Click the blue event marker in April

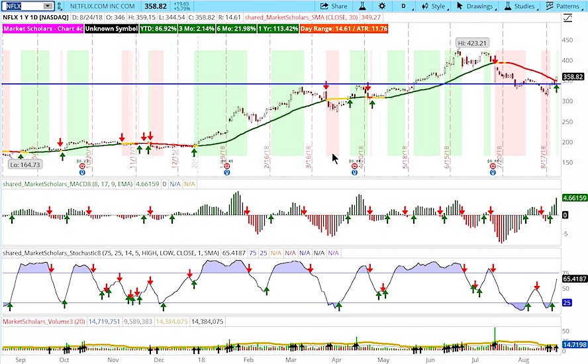coord(354,173)
